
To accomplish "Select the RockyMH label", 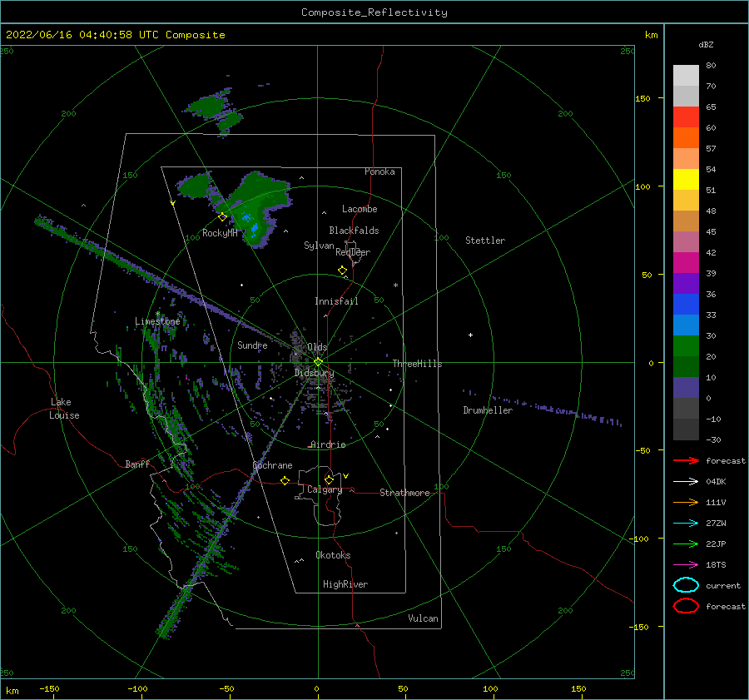I will [x=220, y=233].
